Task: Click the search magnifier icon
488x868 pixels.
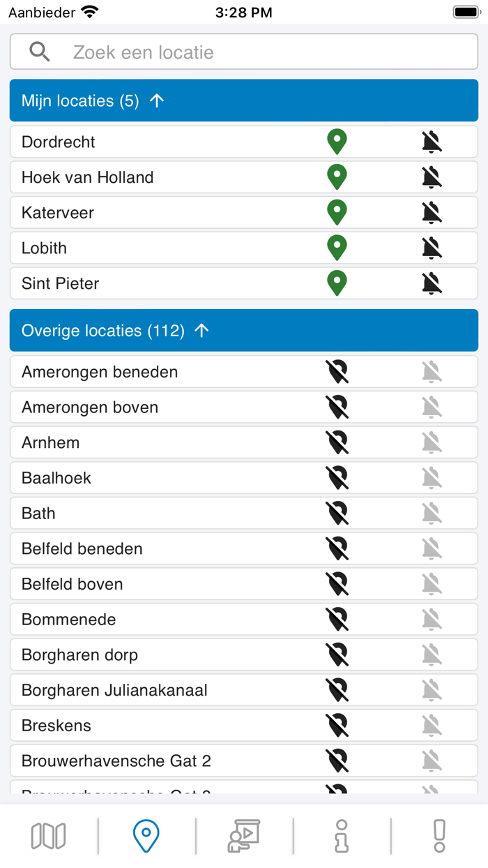Action: tap(40, 51)
